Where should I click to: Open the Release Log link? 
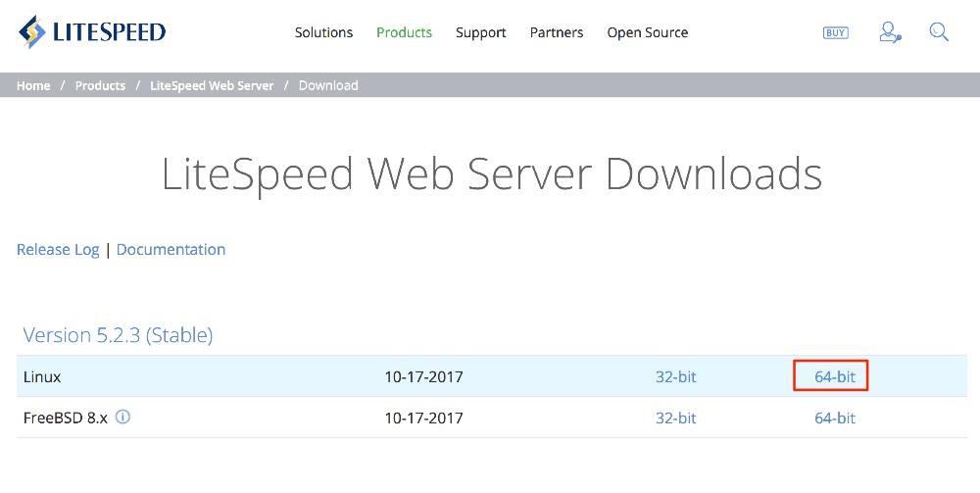tap(58, 249)
